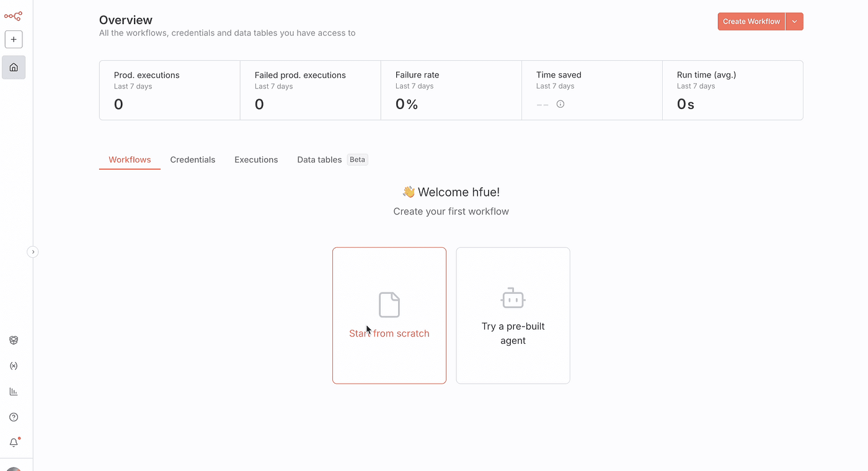Switch to the Credentials tab
This screenshot has width=868, height=471.
click(x=193, y=160)
